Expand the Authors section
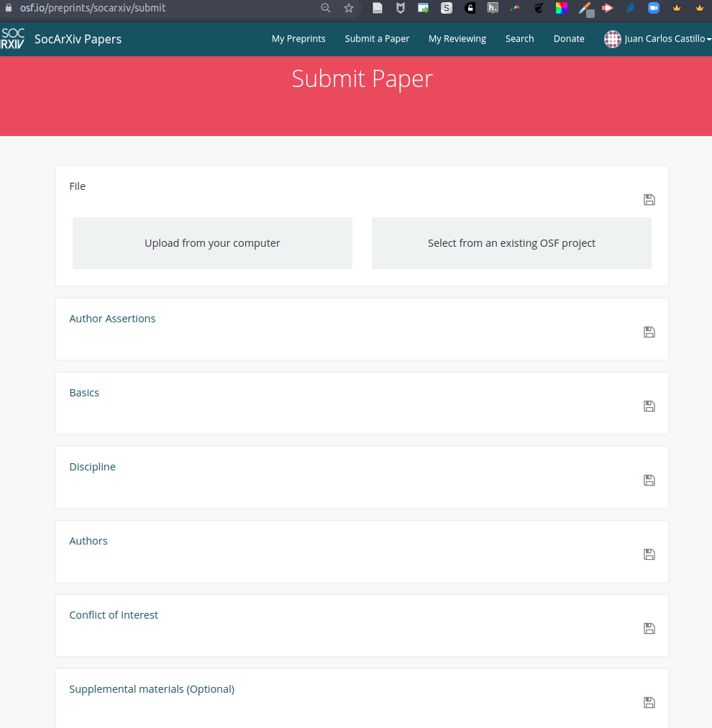The width and height of the screenshot is (712, 728). (88, 541)
